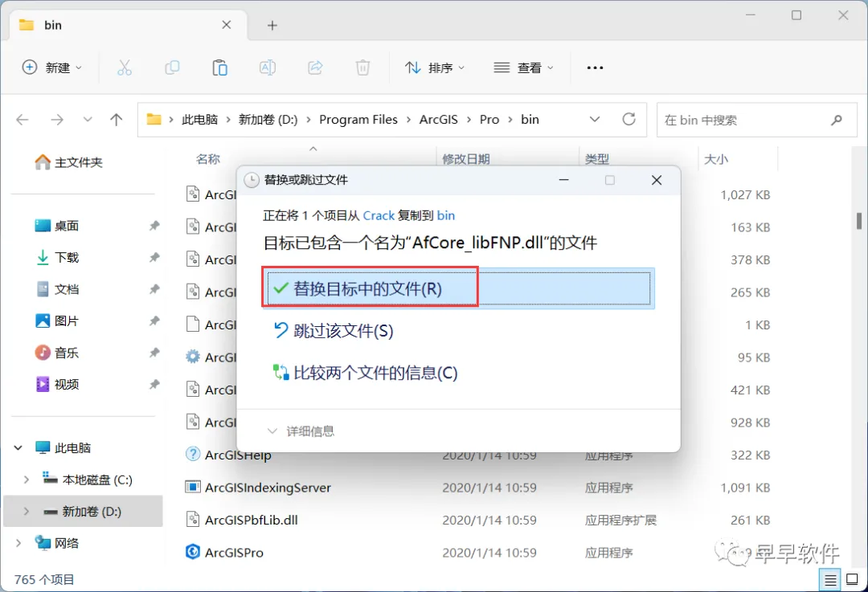Sort by the 大小 column header

[x=716, y=159]
